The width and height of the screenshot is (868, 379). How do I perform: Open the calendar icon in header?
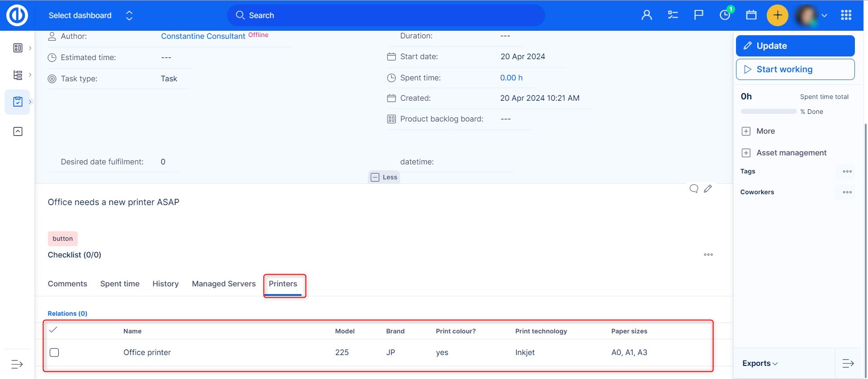pos(751,15)
